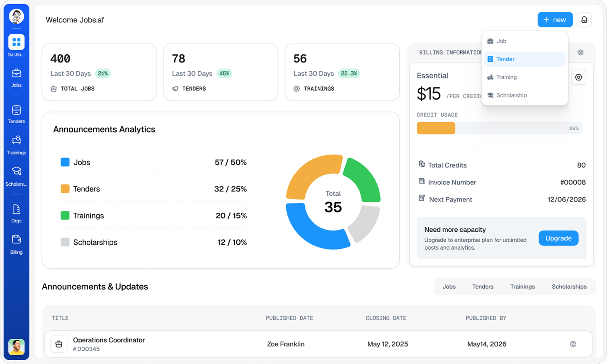Viewport: 607px width, 364px height.
Task: Click the 45% growth badge
Action: 224,73
